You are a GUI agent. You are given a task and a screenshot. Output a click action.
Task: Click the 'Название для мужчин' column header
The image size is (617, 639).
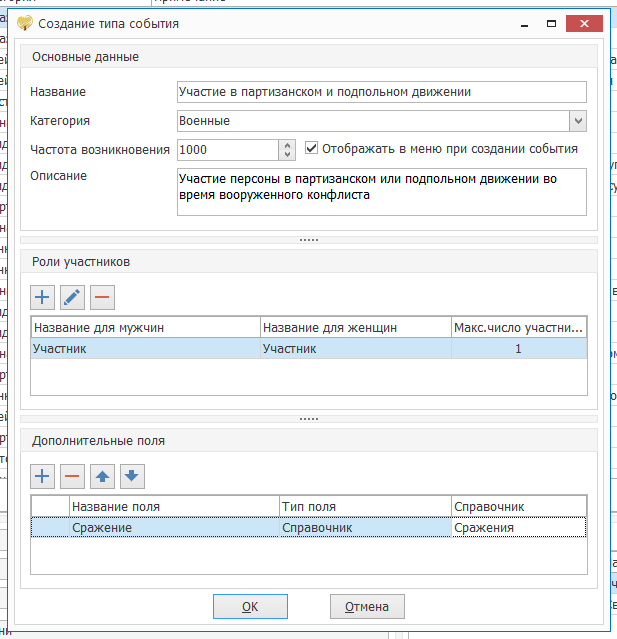(145, 327)
